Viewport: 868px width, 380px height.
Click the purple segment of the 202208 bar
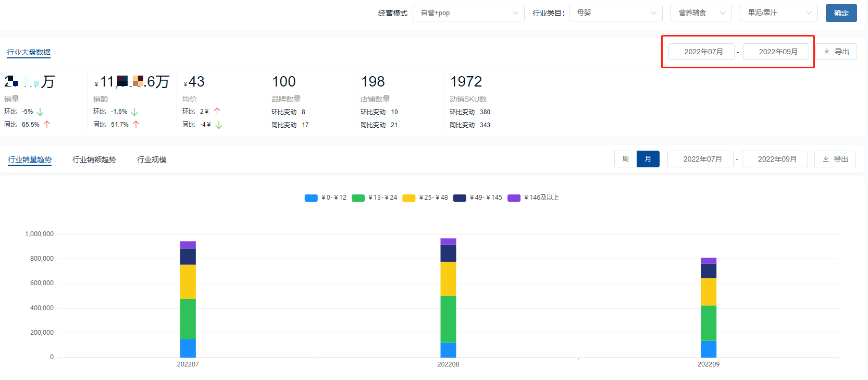[448, 241]
